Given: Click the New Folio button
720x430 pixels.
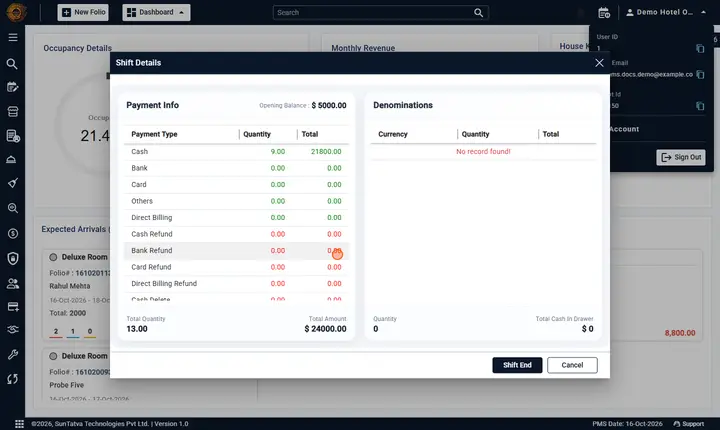Looking at the screenshot, I should click(x=83, y=12).
